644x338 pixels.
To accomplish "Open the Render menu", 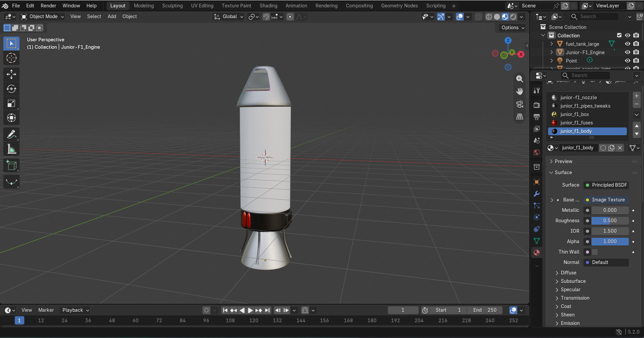I will tap(48, 6).
